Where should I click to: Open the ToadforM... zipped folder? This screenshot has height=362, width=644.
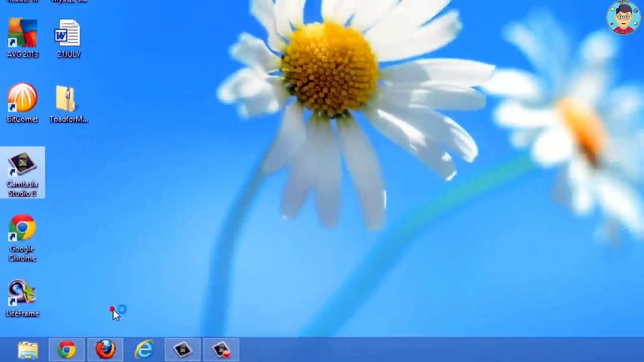(x=68, y=104)
